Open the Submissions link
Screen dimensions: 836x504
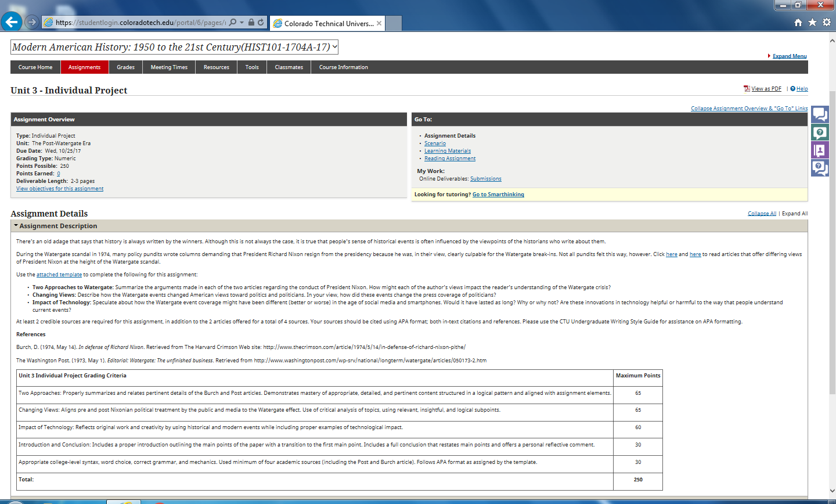click(x=486, y=179)
